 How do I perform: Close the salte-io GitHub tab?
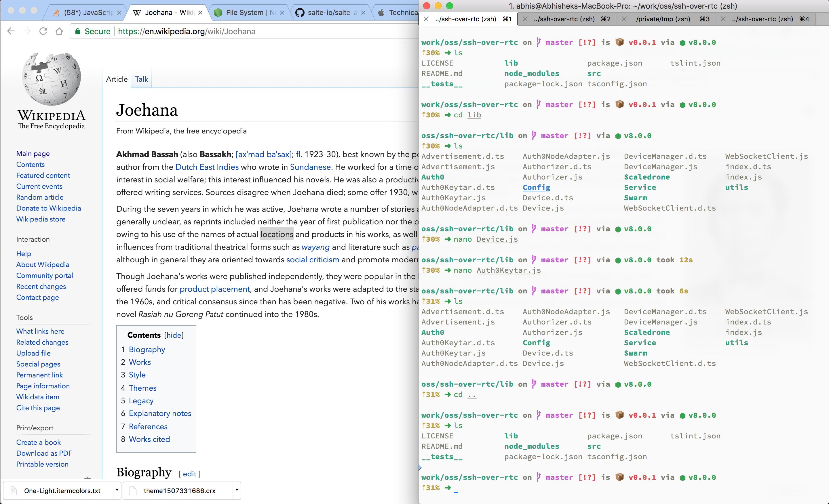(363, 13)
